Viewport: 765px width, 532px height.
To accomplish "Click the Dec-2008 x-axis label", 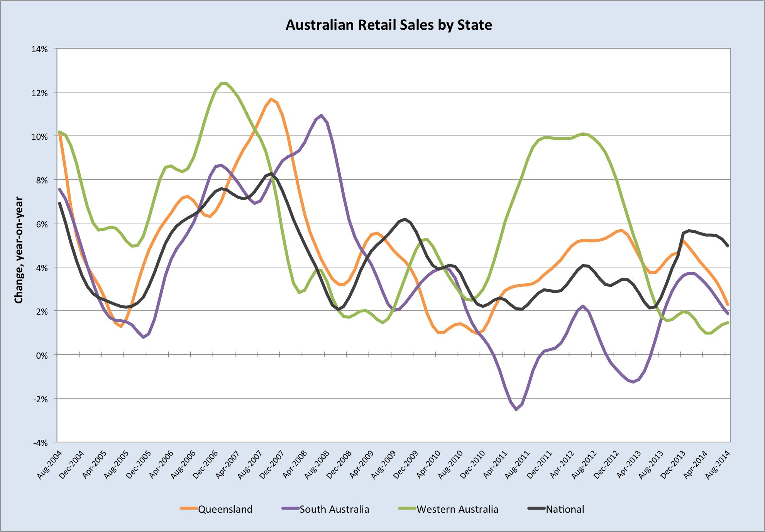I will (339, 464).
